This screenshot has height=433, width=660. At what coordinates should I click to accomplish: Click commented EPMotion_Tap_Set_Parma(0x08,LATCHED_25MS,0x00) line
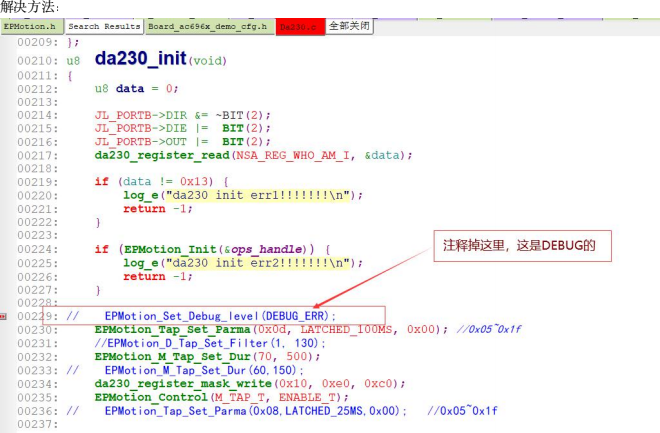tap(255, 411)
